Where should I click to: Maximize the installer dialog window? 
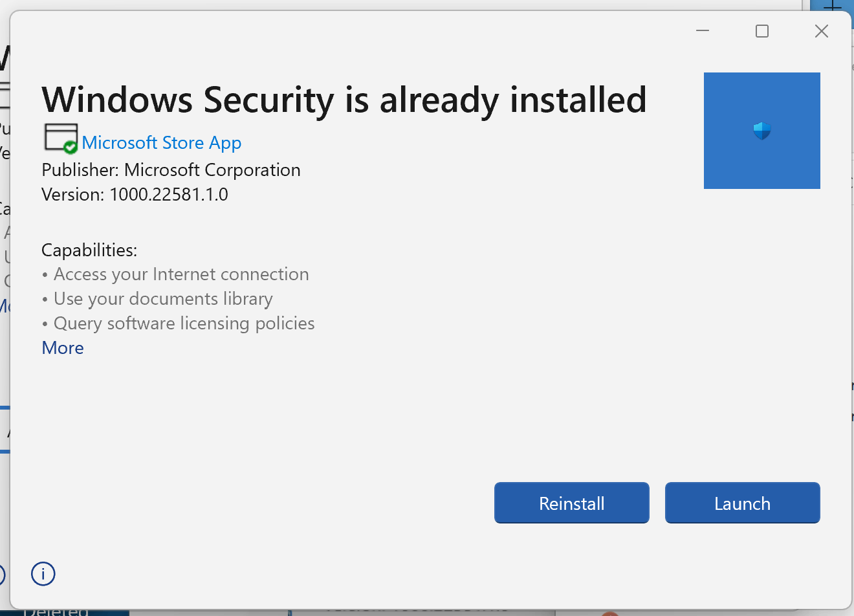coord(762,31)
